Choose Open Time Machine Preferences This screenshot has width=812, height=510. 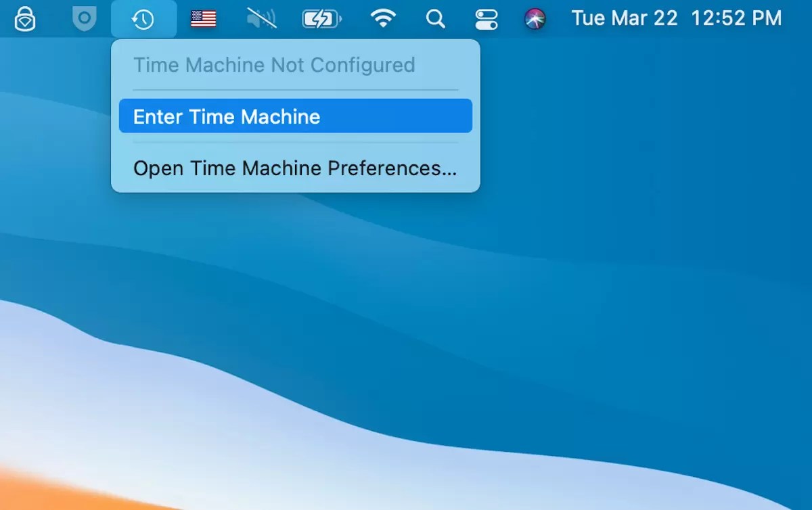click(295, 168)
